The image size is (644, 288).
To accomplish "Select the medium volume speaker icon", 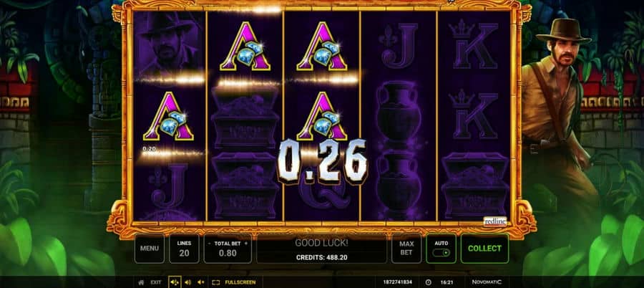I will coord(187,282).
